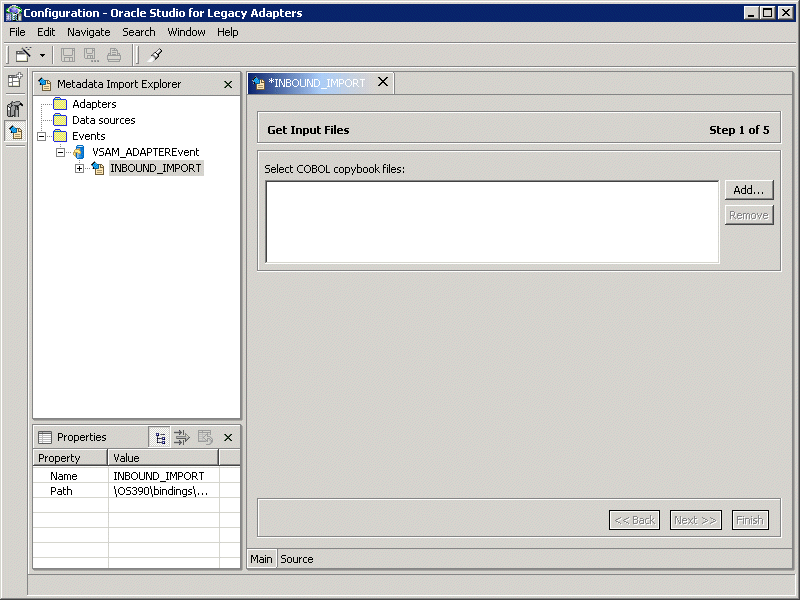Viewport: 800px width, 600px height.
Task: Collapse the VSAM_ADAPTEREvent node
Action: pyautogui.click(x=60, y=152)
